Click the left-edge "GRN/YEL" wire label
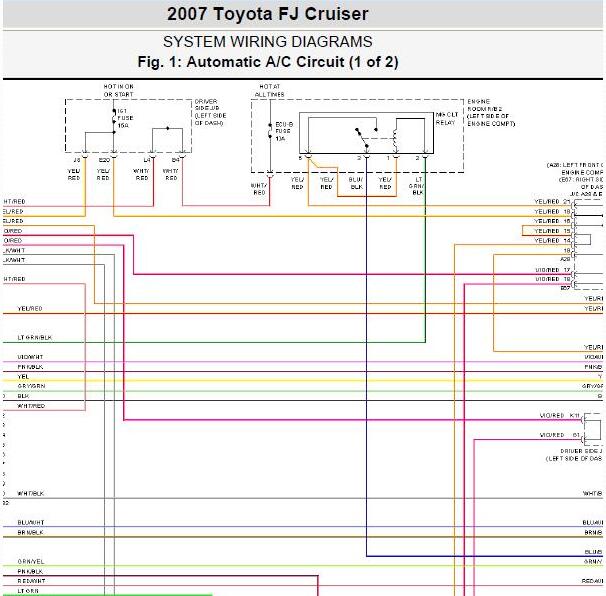 point(31,562)
